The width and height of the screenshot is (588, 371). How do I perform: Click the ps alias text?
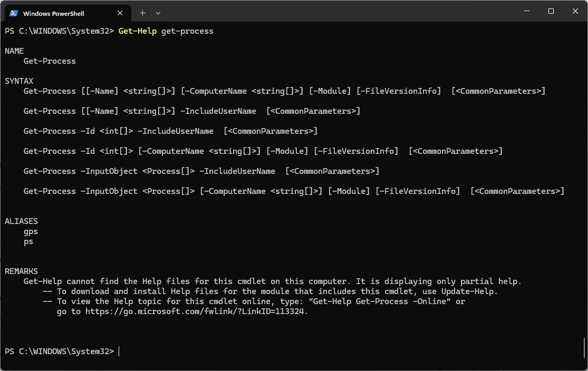click(28, 241)
